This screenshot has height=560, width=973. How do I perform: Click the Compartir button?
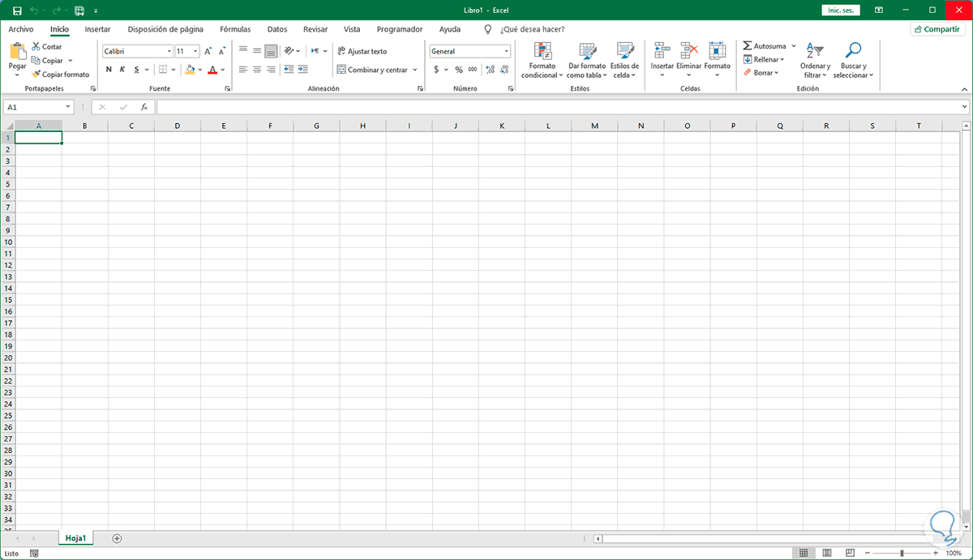937,29
